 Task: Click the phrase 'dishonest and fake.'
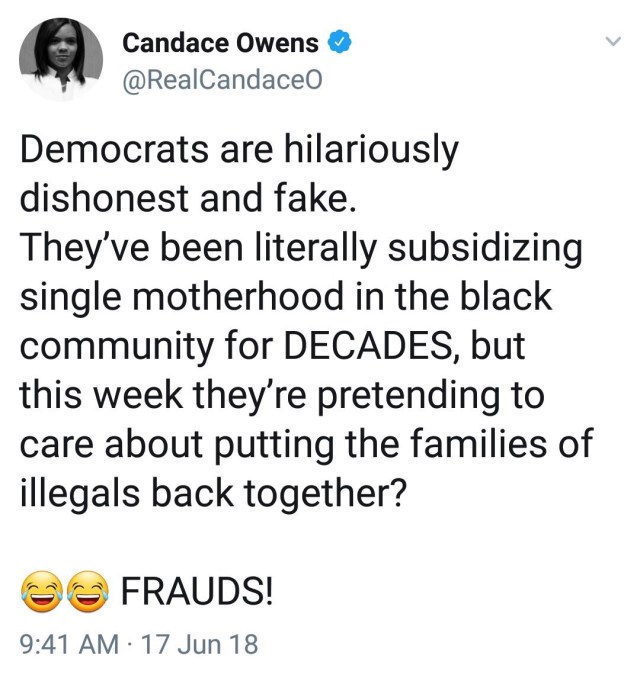(x=188, y=198)
